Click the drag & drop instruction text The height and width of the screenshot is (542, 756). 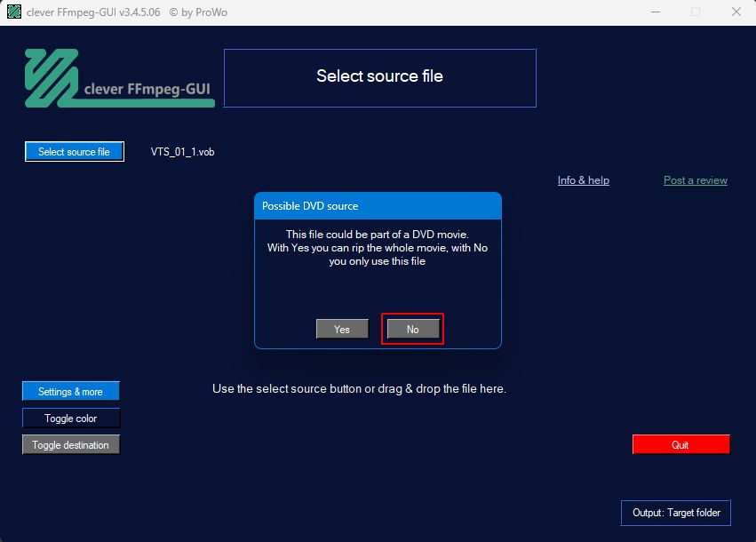pos(359,388)
